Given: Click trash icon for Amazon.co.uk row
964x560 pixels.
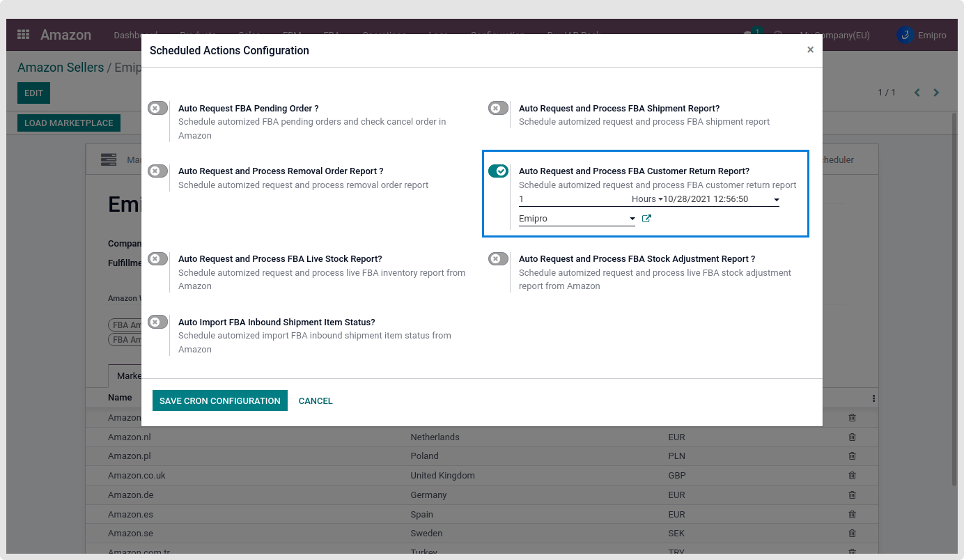Looking at the screenshot, I should point(852,476).
